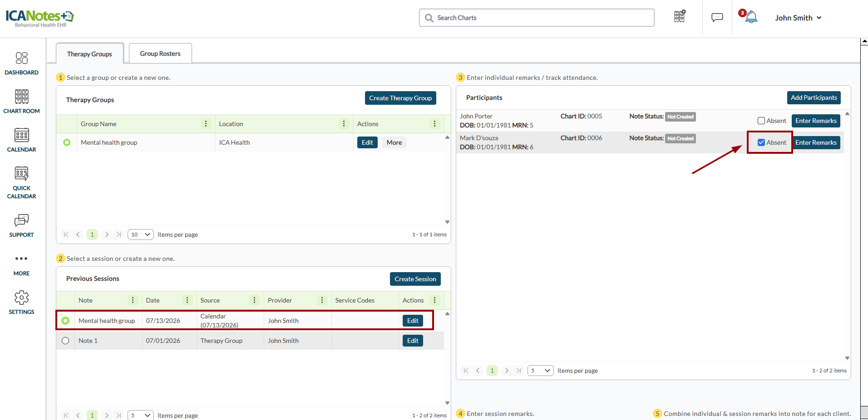Edit the 07/13/2026 session

coord(413,321)
